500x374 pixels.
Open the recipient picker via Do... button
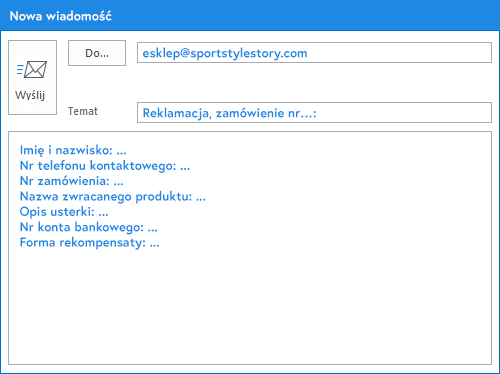tap(97, 53)
